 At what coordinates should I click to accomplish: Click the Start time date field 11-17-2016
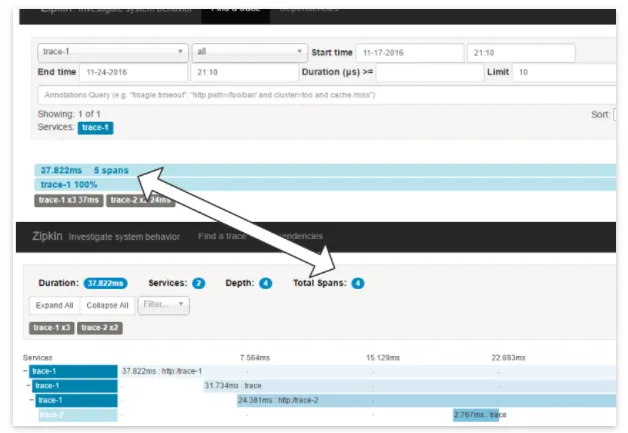409,53
